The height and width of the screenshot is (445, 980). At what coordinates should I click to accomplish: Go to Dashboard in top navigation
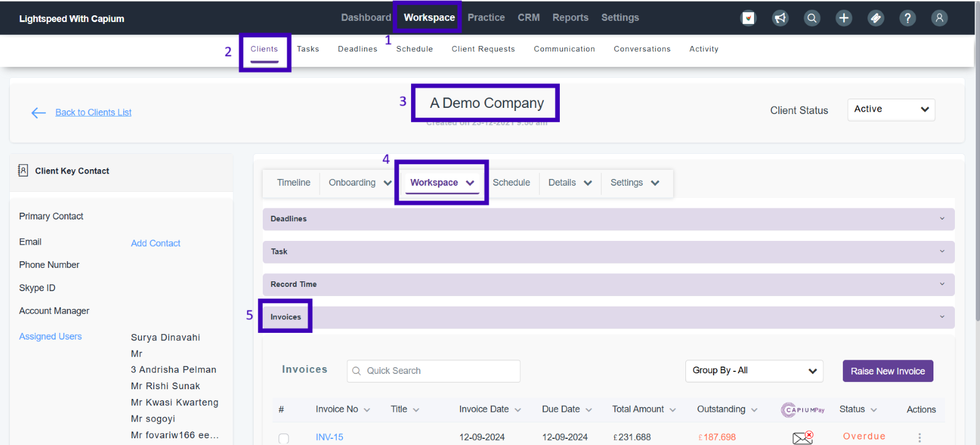click(x=366, y=18)
